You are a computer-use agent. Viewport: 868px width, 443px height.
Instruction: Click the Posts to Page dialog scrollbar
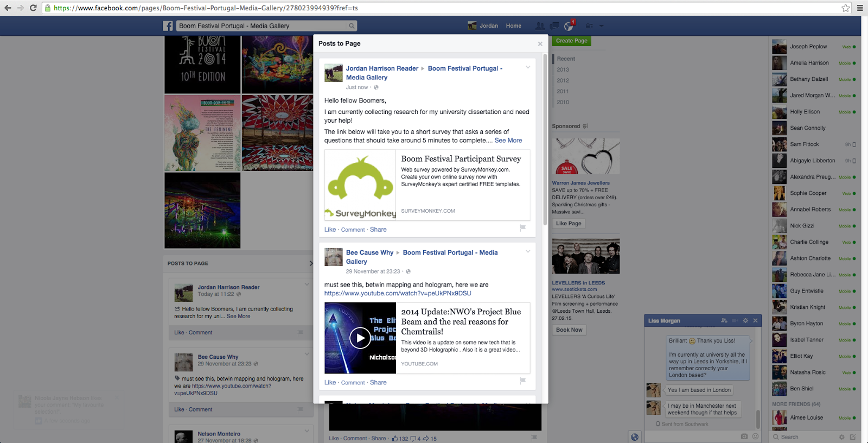tap(545, 138)
